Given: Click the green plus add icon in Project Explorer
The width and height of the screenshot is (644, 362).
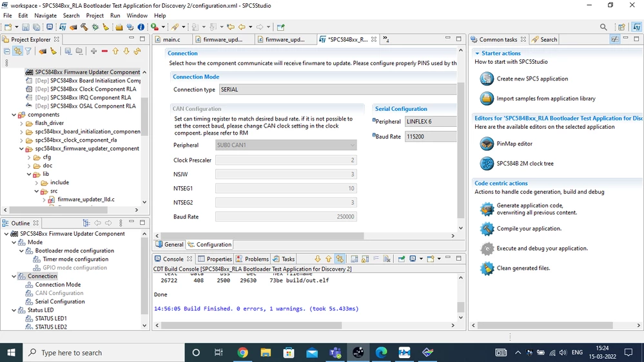Looking at the screenshot, I should [93, 52].
